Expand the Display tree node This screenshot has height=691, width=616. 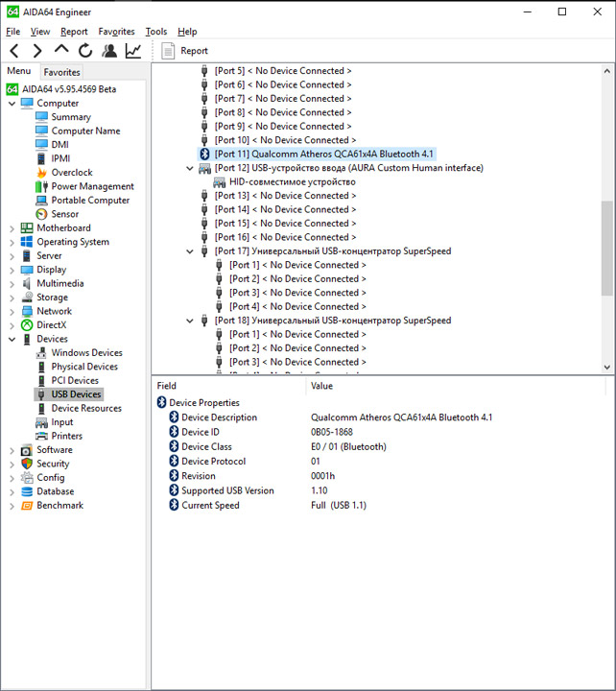(12, 270)
